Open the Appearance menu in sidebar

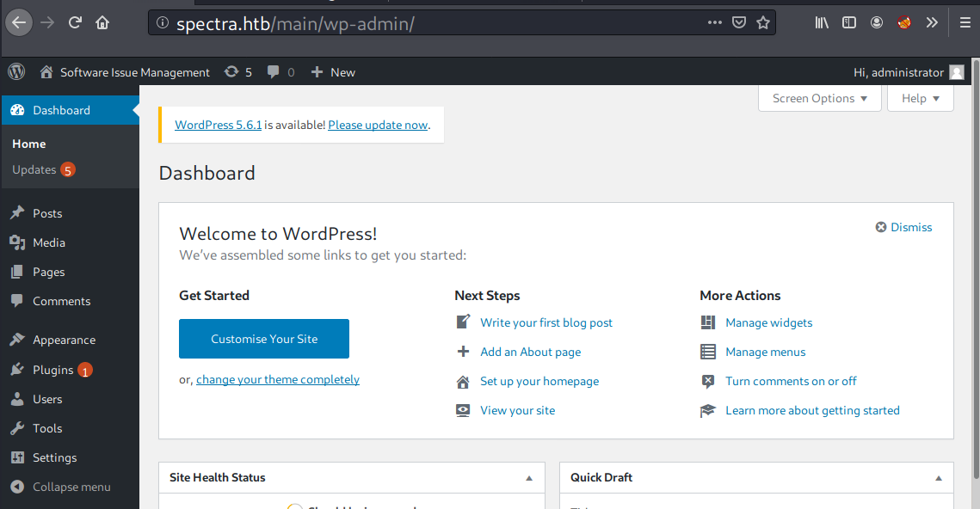click(x=64, y=340)
